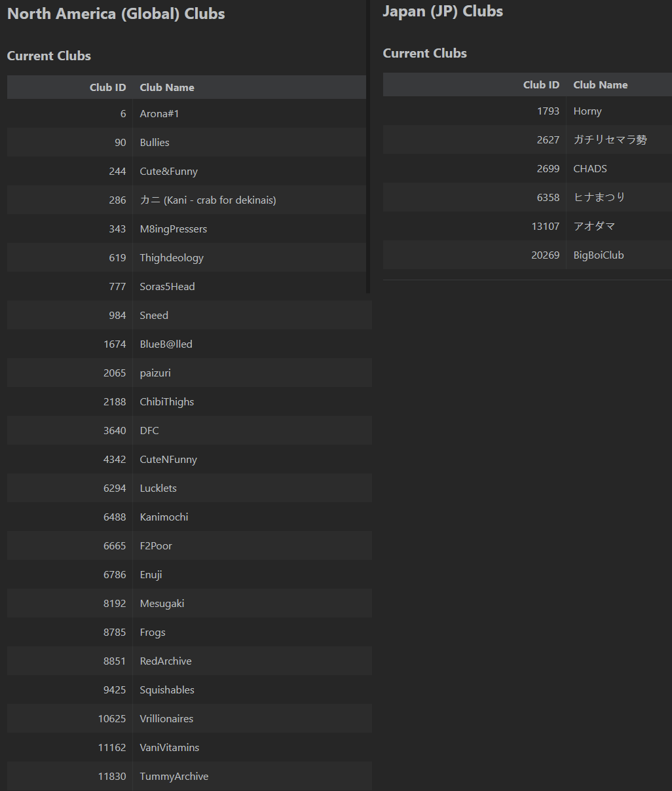The height and width of the screenshot is (791, 672).
Task: Click the BigBoiClub club name
Action: pyautogui.click(x=599, y=255)
